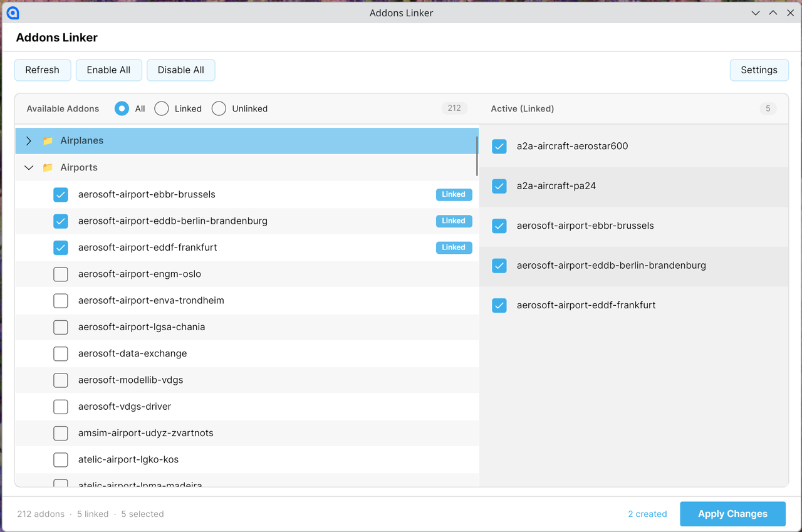Screen dimensions: 802x532
Task: Click the app logo in the title bar
Action: click(x=13, y=13)
